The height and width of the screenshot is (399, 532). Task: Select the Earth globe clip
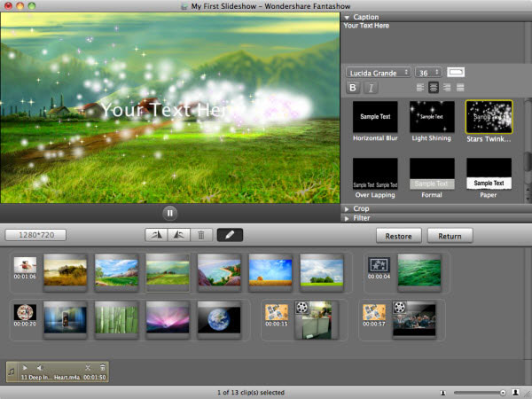pos(219,319)
